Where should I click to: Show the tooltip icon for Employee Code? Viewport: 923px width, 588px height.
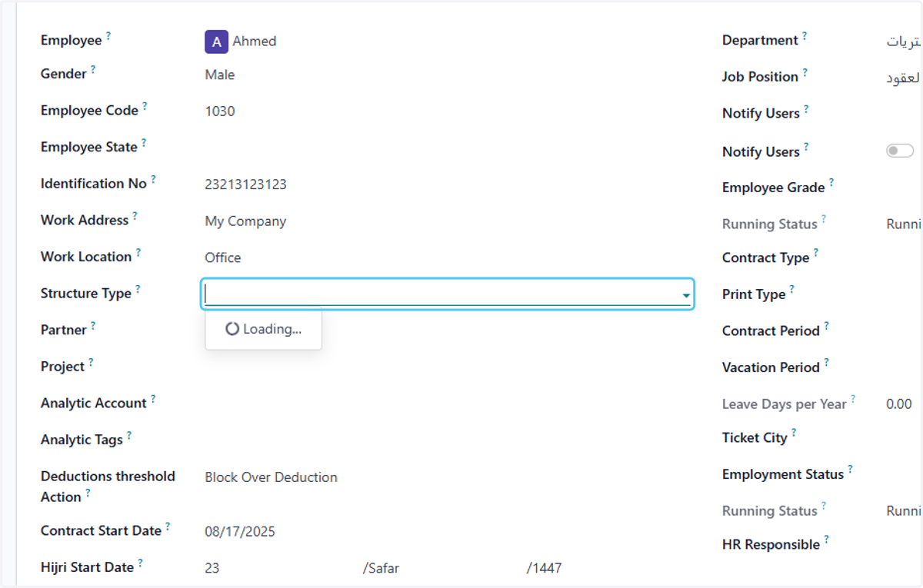pos(145,106)
